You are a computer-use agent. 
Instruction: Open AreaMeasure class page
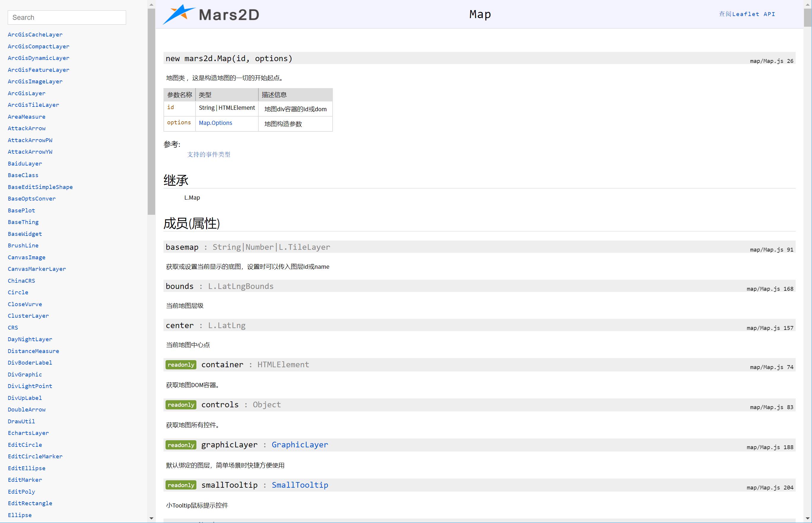(x=26, y=117)
